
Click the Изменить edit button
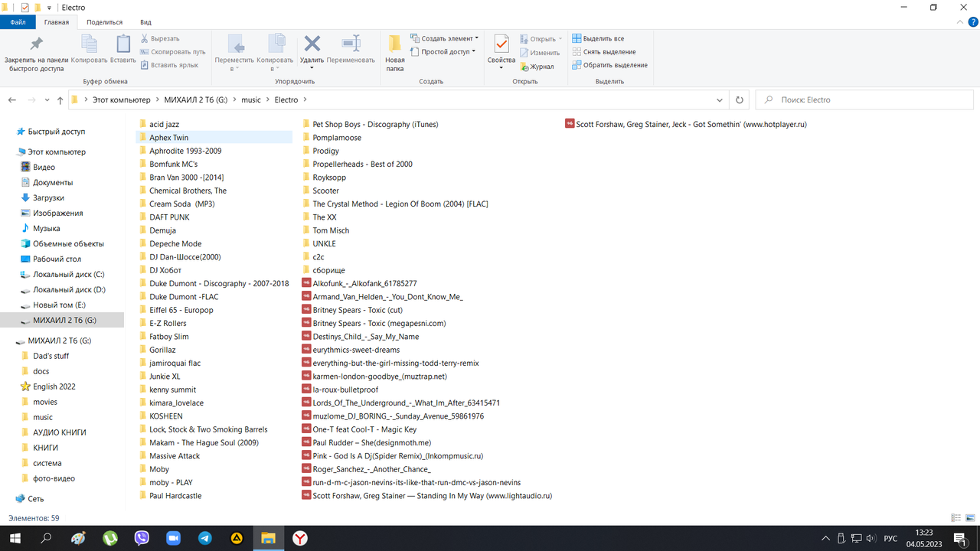tap(540, 53)
